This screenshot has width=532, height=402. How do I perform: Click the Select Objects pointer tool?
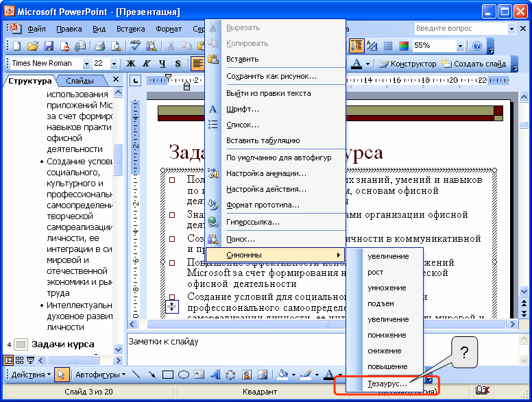pyautogui.click(x=62, y=375)
